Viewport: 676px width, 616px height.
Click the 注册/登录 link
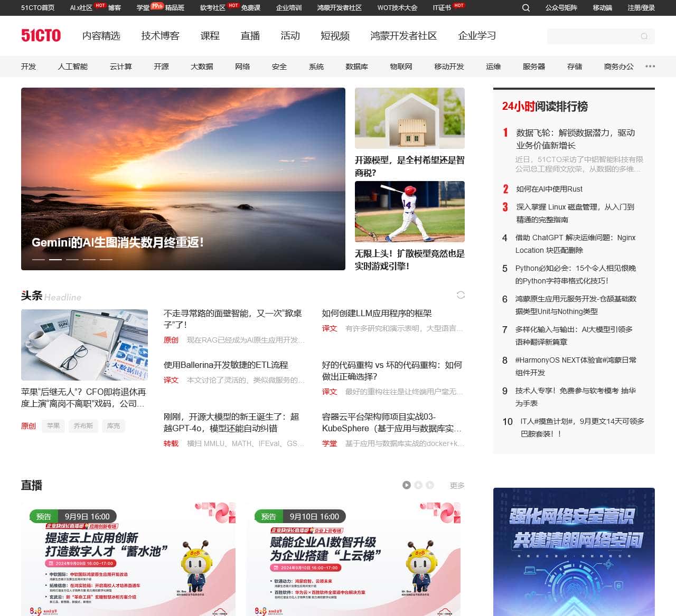tap(640, 8)
